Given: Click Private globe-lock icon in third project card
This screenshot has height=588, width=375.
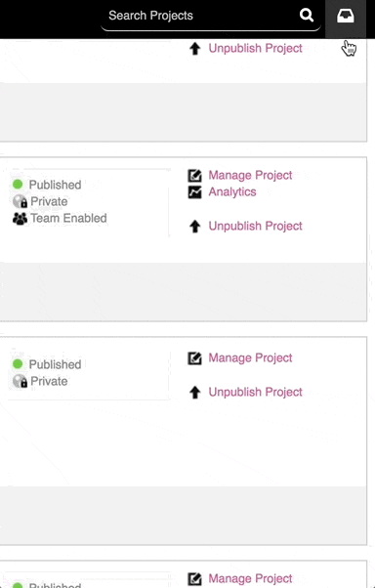Looking at the screenshot, I should tap(20, 381).
